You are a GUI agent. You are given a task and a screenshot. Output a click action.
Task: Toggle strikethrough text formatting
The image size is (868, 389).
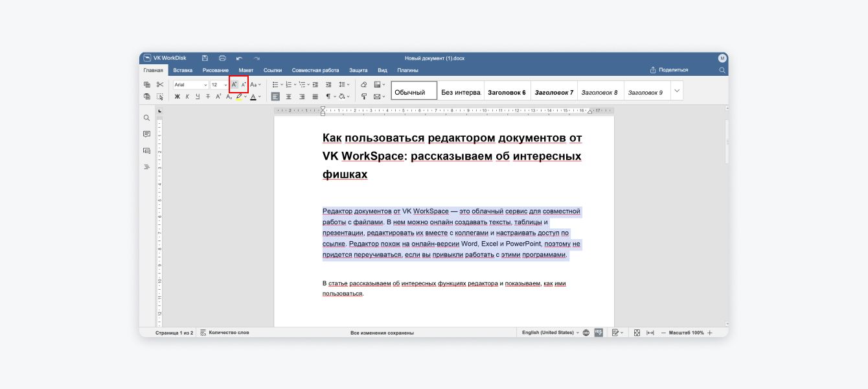208,97
